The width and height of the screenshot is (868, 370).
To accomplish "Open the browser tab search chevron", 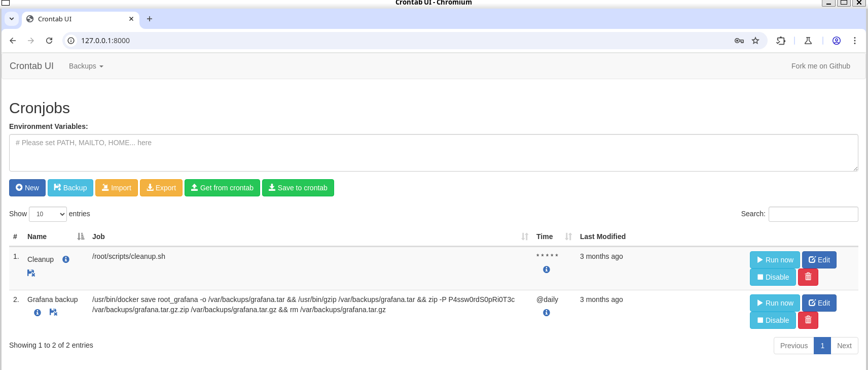I will (12, 19).
